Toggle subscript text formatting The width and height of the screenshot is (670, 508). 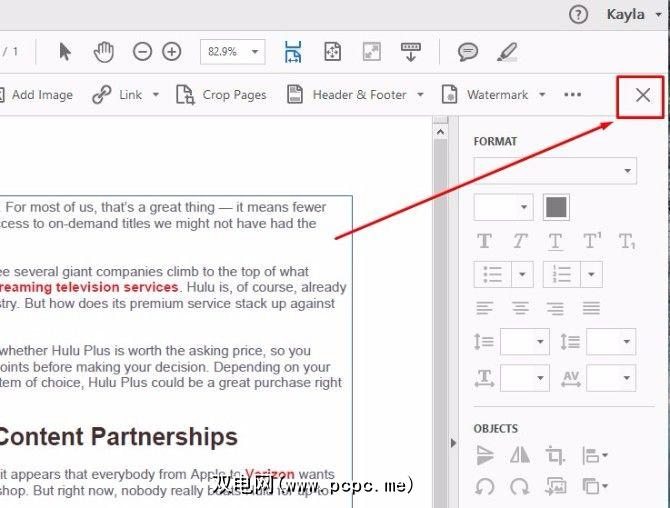(x=627, y=241)
